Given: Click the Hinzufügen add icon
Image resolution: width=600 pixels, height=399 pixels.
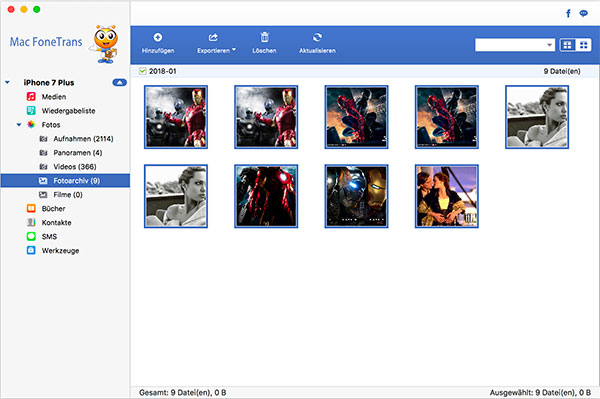Looking at the screenshot, I should coord(158,37).
